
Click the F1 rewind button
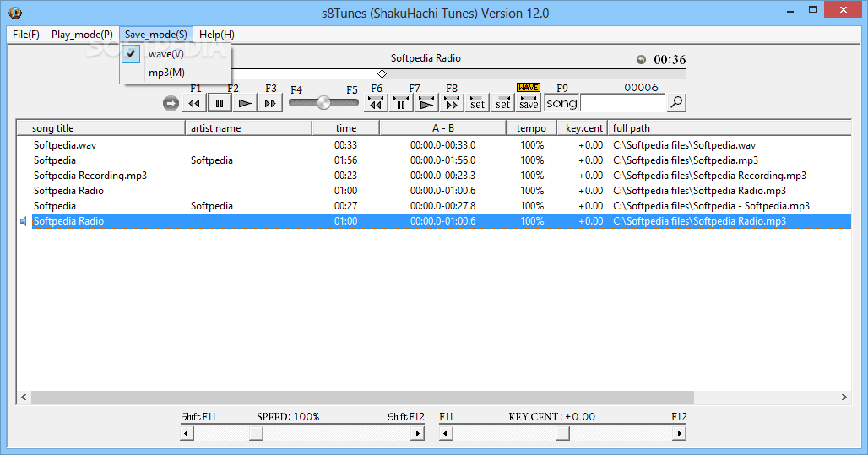tap(194, 103)
